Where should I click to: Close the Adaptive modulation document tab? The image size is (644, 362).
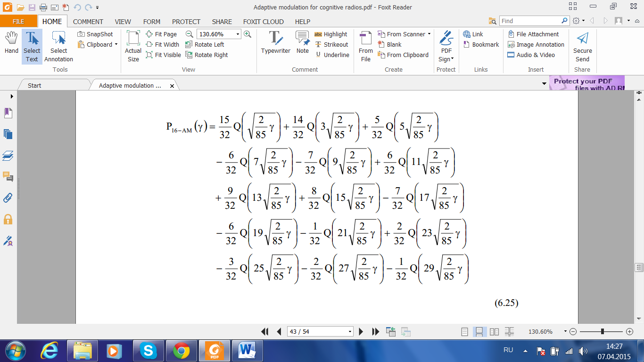click(172, 86)
